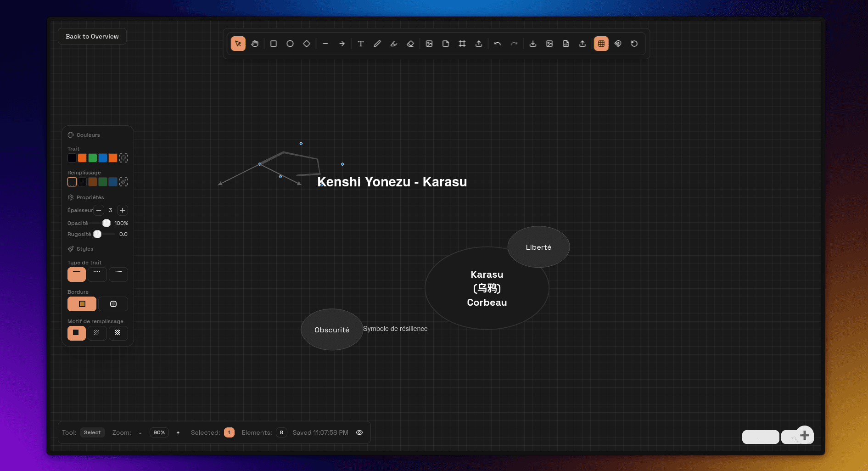Increase Épaisseur thickness with plus
This screenshot has height=471, width=868.
pos(123,210)
